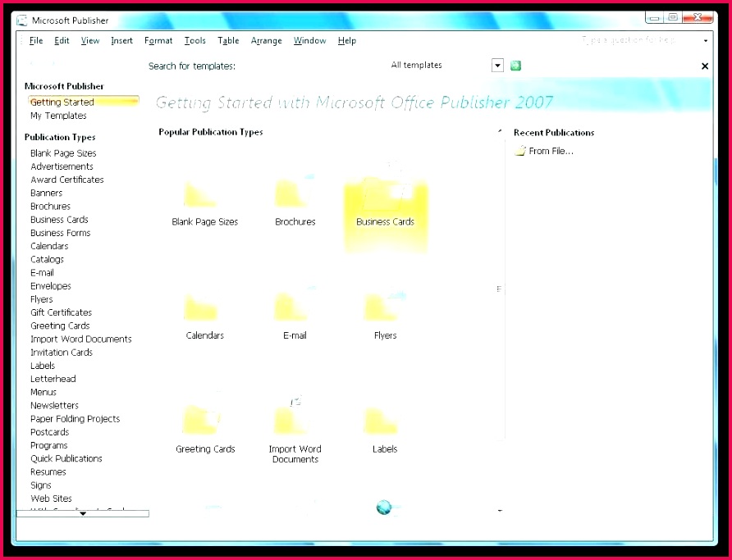
Task: Open the E-mail folder icon
Action: 292,306
